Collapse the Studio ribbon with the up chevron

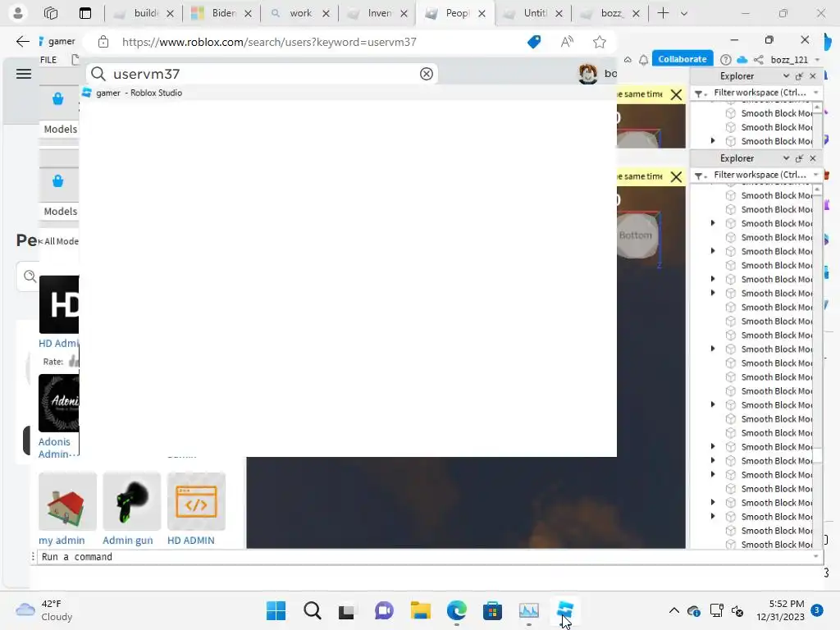click(x=628, y=59)
